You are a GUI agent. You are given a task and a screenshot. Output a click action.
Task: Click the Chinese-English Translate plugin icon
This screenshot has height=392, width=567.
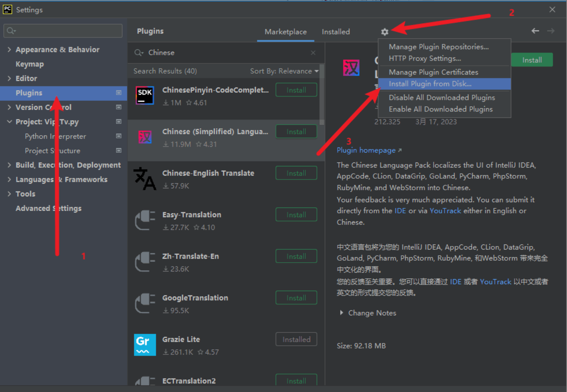(x=145, y=179)
